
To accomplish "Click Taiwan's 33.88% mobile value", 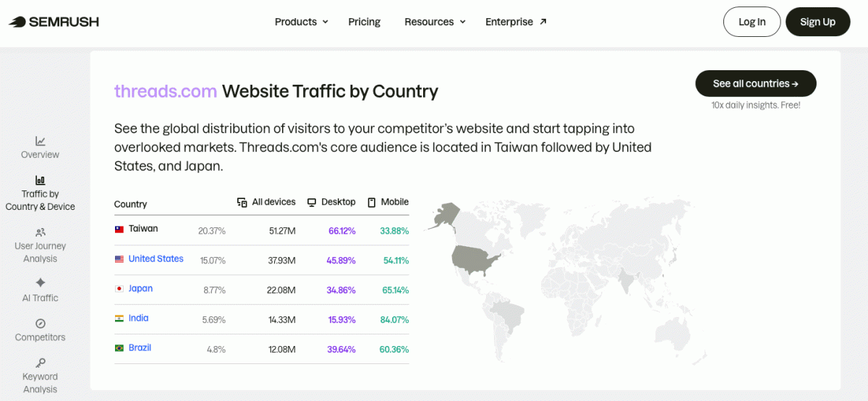I will [394, 231].
